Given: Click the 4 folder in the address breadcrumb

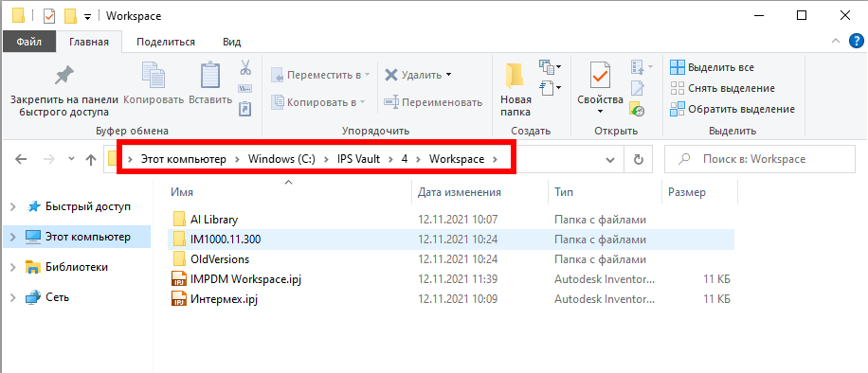Looking at the screenshot, I should (x=405, y=159).
